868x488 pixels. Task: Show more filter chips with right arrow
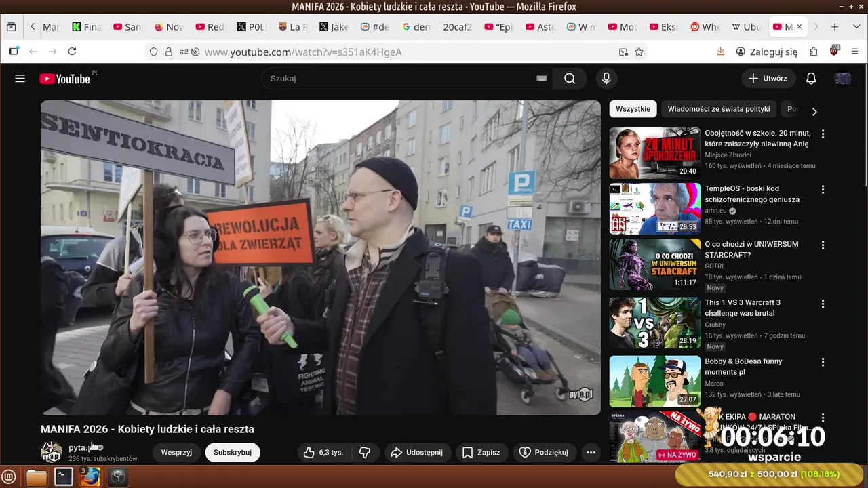[814, 111]
